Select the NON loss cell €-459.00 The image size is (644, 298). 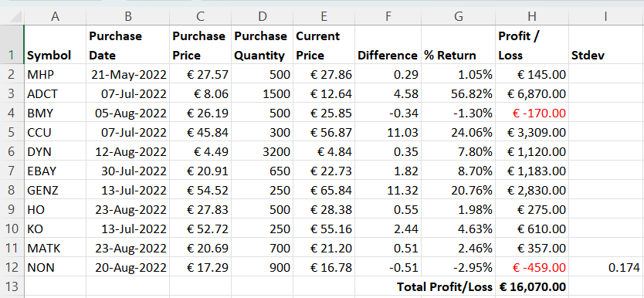(532, 268)
